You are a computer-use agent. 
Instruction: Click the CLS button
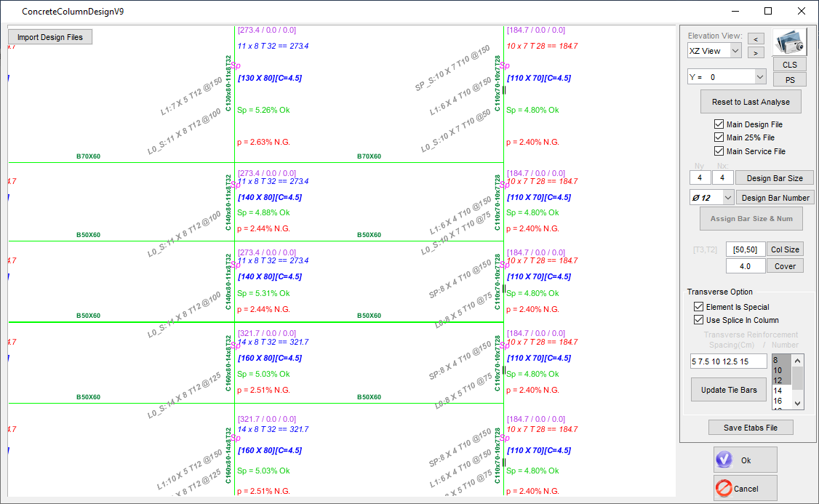coord(789,65)
